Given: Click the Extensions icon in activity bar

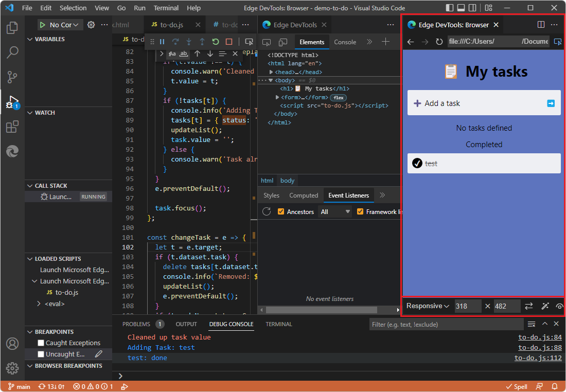Looking at the screenshot, I should click(12, 127).
